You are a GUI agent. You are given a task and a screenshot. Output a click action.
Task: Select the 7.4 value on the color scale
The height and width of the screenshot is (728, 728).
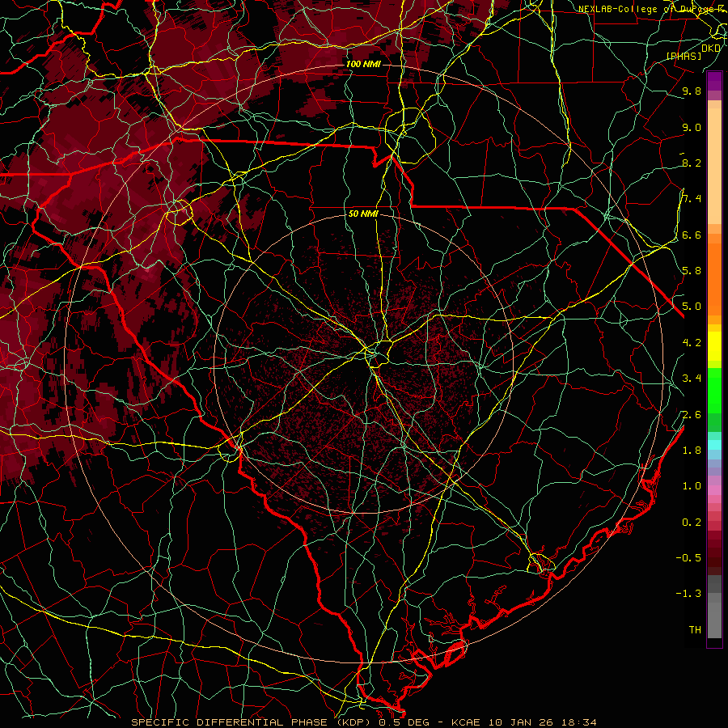(692, 199)
